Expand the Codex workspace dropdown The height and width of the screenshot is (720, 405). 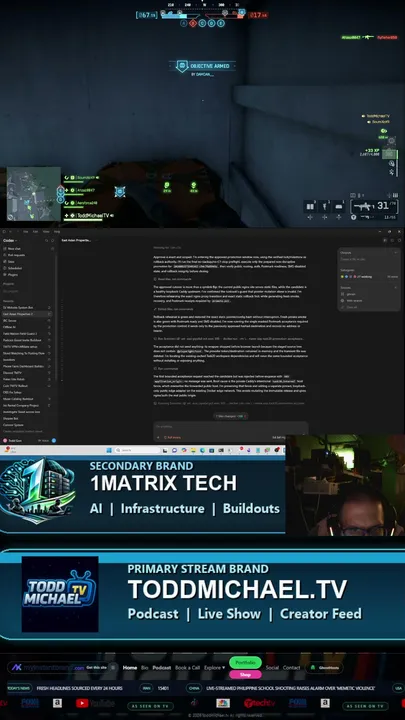(10, 241)
